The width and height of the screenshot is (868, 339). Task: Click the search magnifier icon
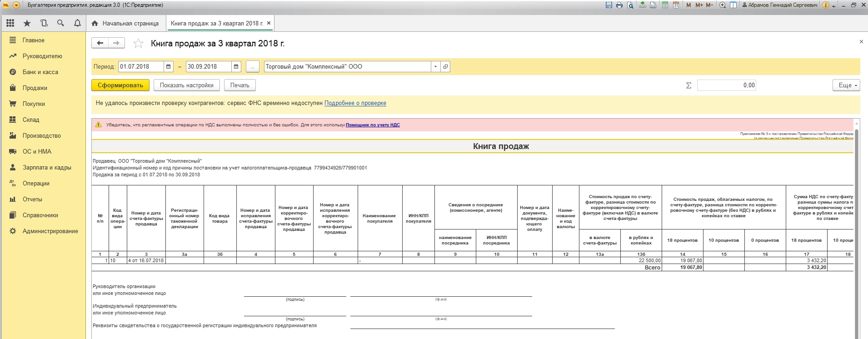(x=60, y=23)
